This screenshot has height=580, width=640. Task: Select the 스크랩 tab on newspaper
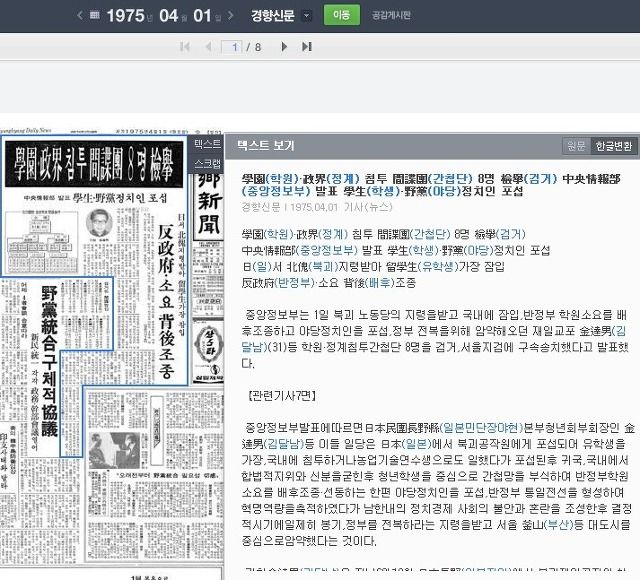coord(207,164)
